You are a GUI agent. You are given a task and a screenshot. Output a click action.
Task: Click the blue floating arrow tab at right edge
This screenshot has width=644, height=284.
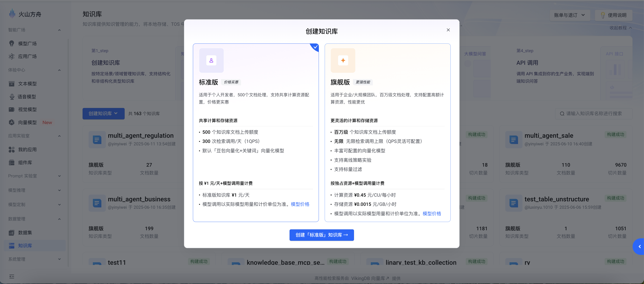pos(639,246)
